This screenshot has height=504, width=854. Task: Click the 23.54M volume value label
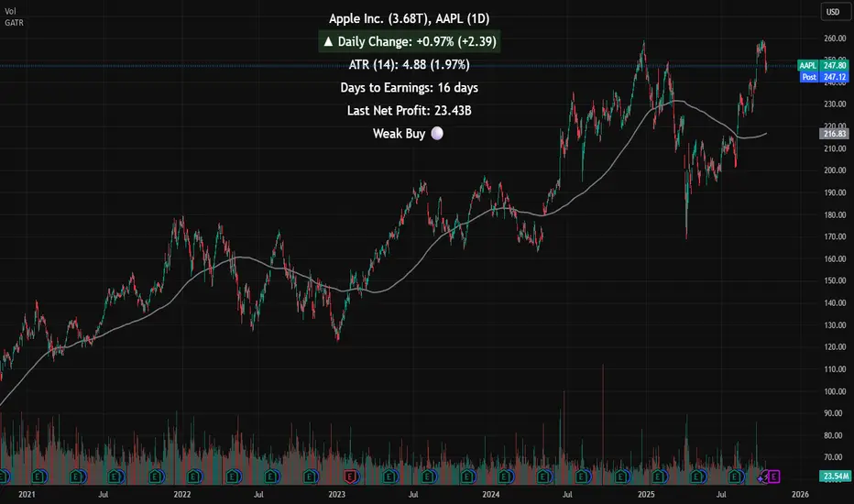click(x=835, y=477)
